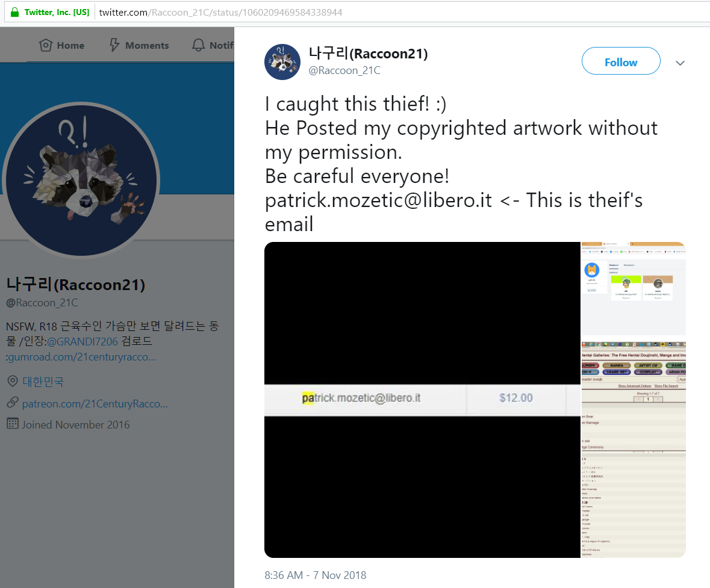Select the Moments tab label
The image size is (710, 588).
[147, 45]
